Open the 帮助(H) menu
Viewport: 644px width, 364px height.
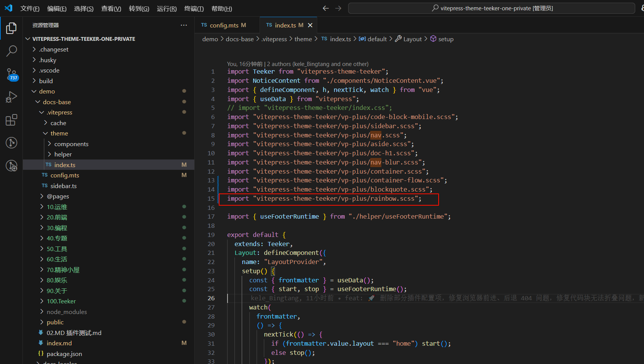pyautogui.click(x=221, y=8)
